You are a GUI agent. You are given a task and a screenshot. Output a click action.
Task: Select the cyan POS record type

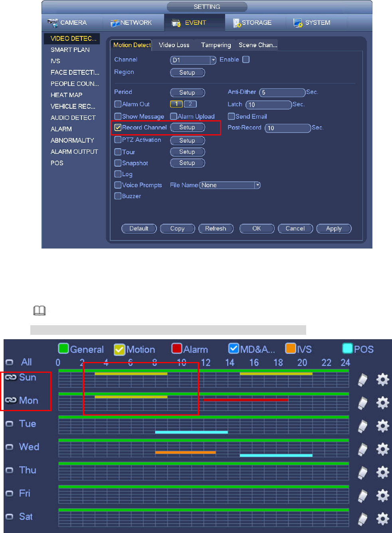point(348,348)
